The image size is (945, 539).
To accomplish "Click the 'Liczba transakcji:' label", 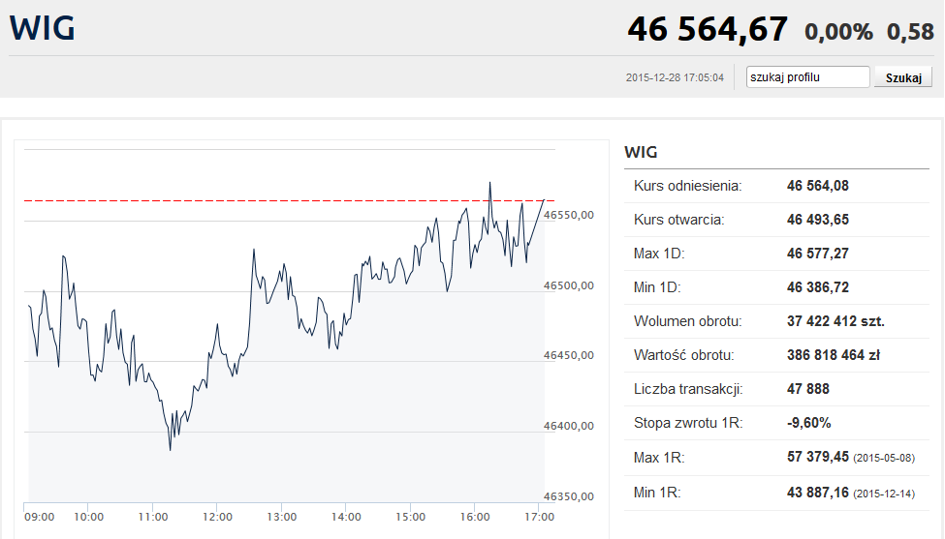I will pyautogui.click(x=688, y=389).
